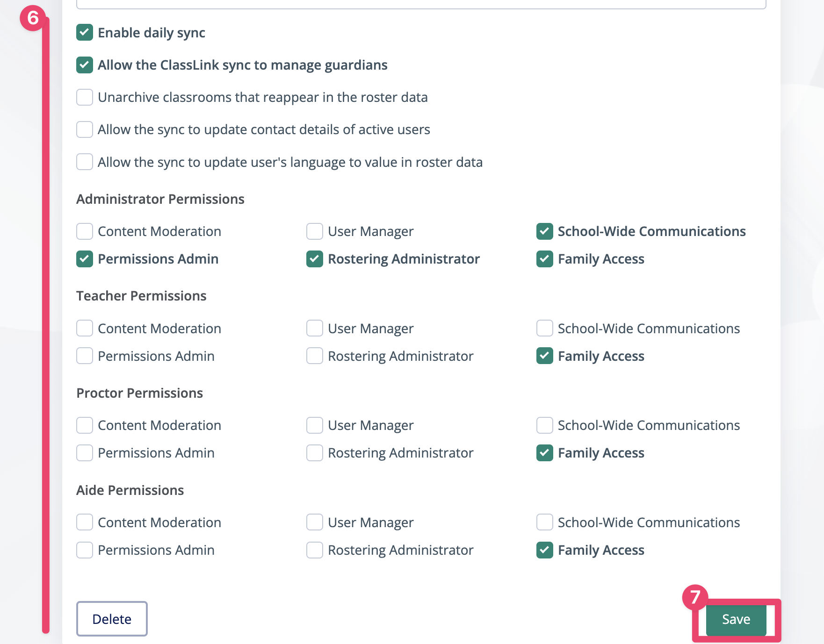The image size is (824, 644).
Task: Check Proctor User Manager
Action: click(x=315, y=425)
